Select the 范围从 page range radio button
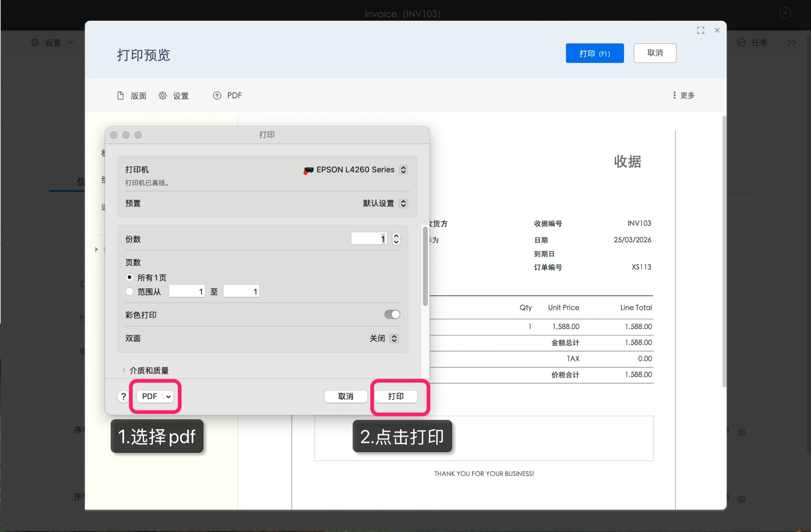The height and width of the screenshot is (532, 811). (129, 291)
